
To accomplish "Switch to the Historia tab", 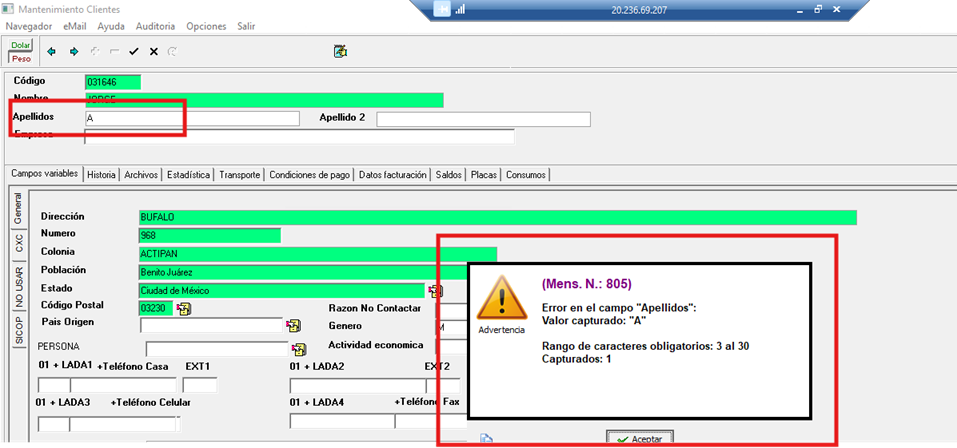I will [101, 174].
